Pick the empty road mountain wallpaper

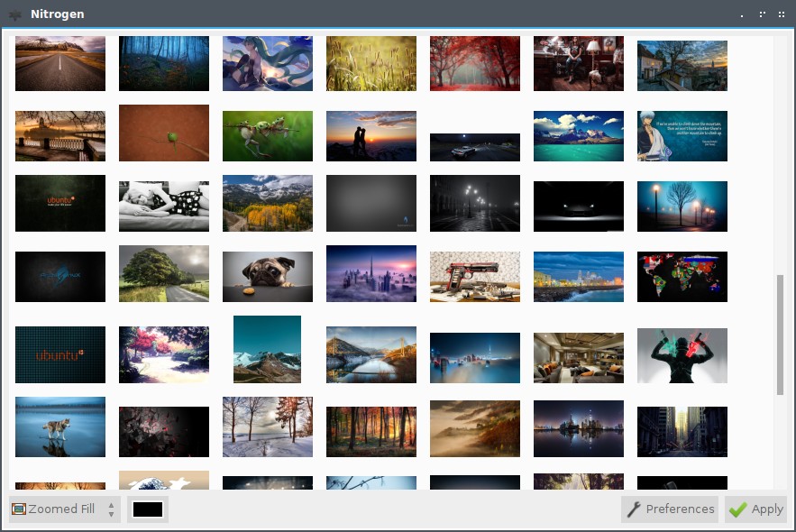click(60, 63)
